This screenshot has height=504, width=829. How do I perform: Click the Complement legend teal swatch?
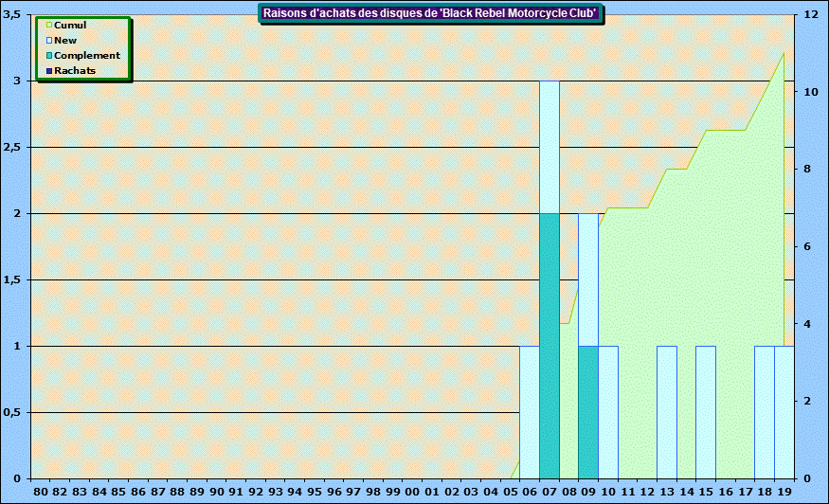pyautogui.click(x=49, y=56)
